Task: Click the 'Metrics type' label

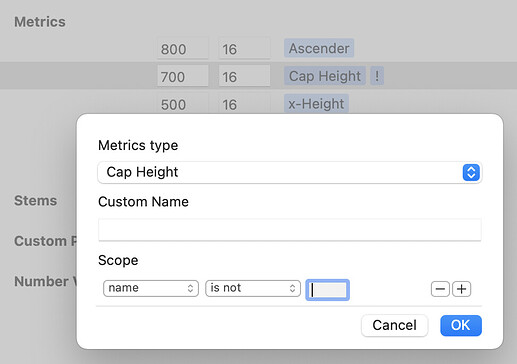Action: (138, 146)
